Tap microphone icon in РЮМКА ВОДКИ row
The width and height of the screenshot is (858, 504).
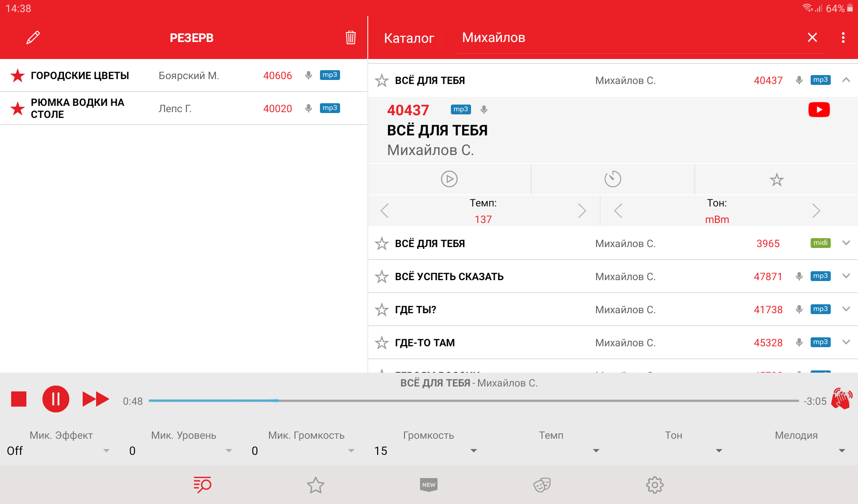[308, 108]
